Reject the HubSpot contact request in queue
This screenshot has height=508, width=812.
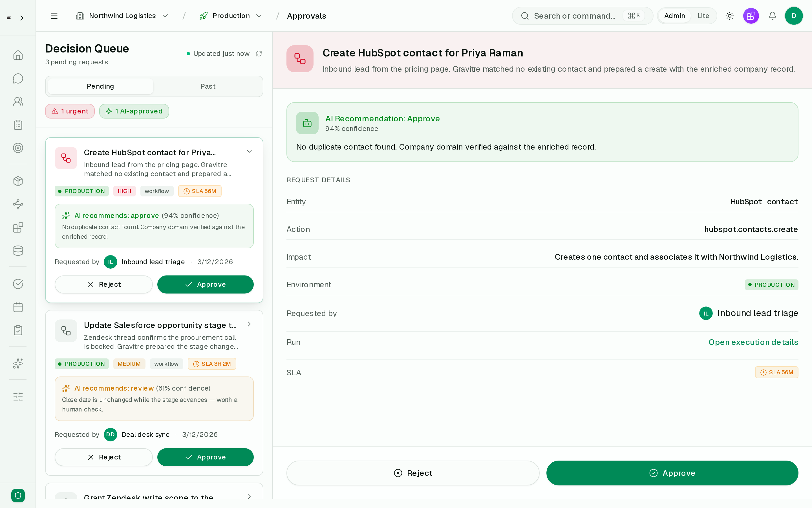pyautogui.click(x=104, y=284)
